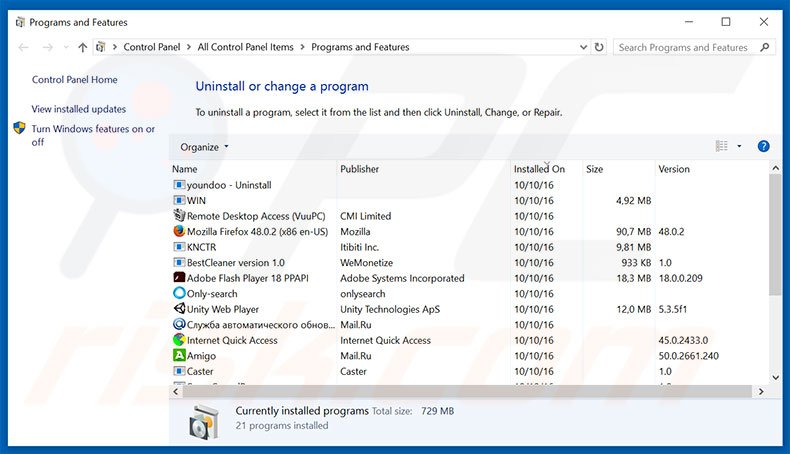Expand chevron after Control Panel breadcrumb

click(x=188, y=47)
